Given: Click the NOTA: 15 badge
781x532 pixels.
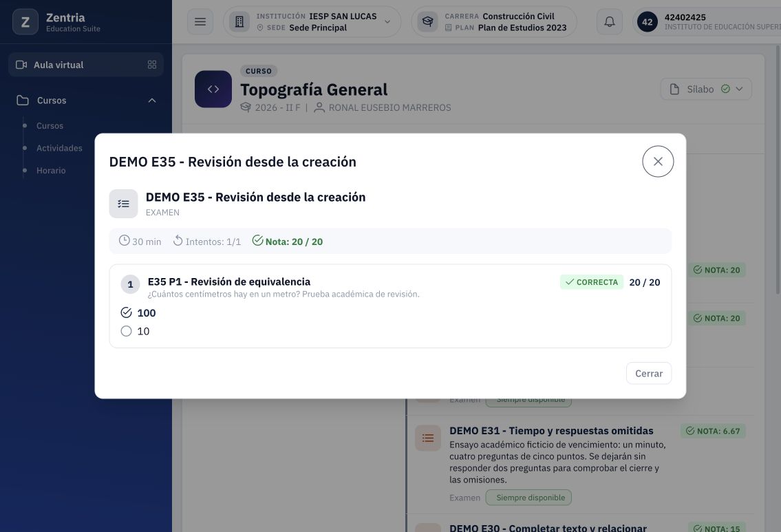Looking at the screenshot, I should [x=716, y=529].
